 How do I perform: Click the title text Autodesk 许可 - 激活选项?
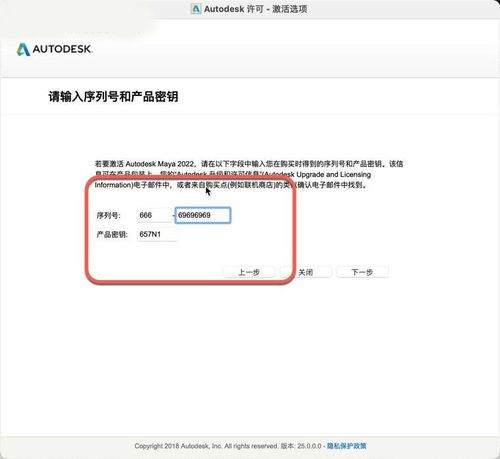pyautogui.click(x=256, y=9)
